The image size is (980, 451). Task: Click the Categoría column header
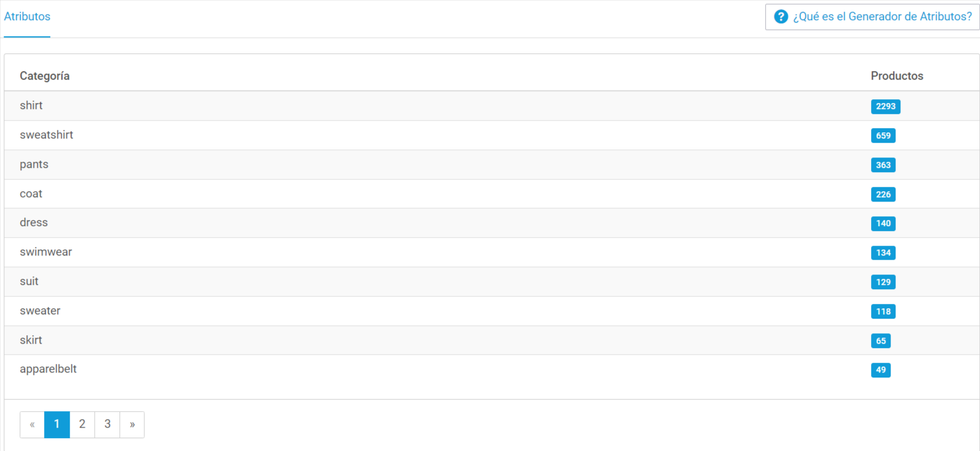(x=45, y=76)
